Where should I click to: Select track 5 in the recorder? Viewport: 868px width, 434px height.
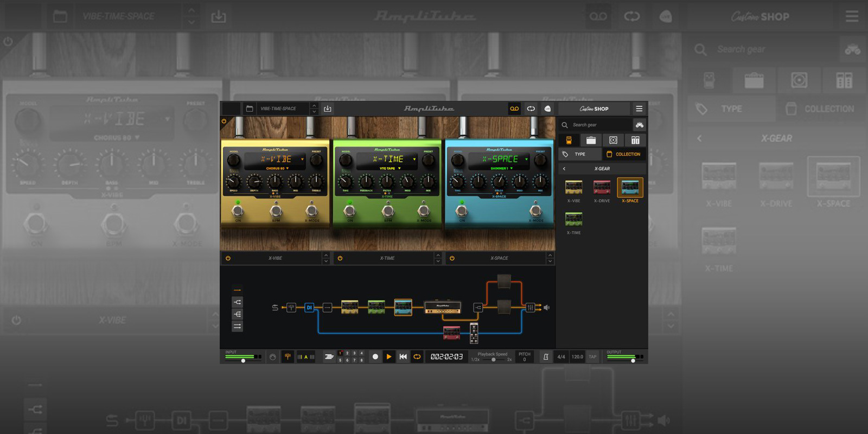[x=341, y=360]
